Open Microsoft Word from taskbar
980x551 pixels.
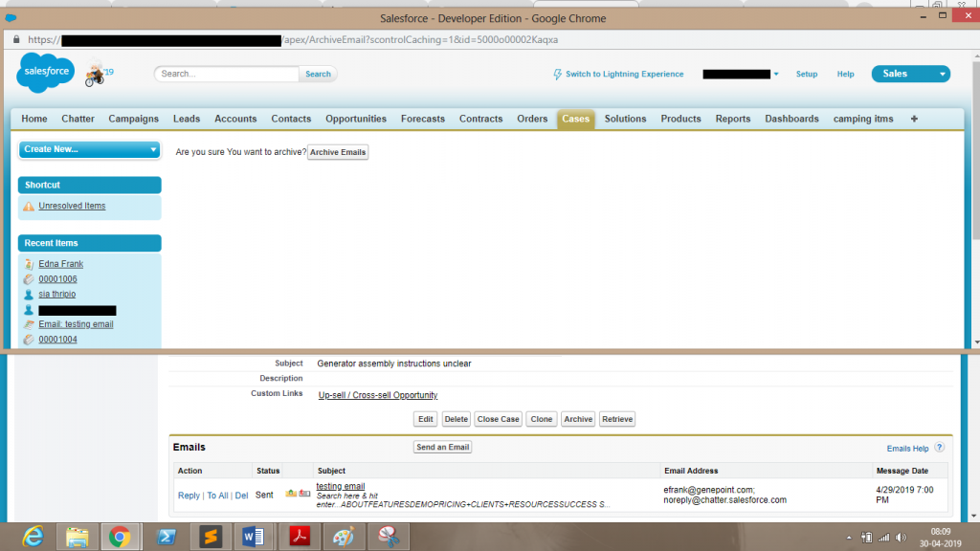(x=253, y=537)
